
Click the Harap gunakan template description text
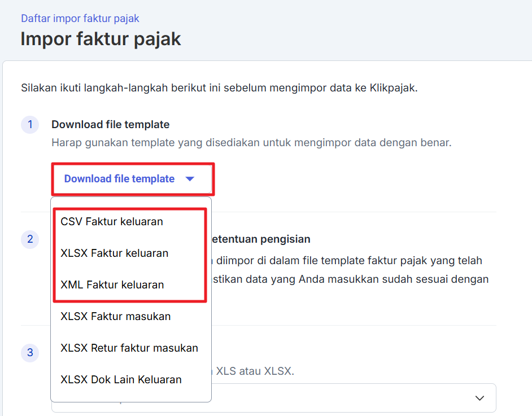click(x=251, y=143)
